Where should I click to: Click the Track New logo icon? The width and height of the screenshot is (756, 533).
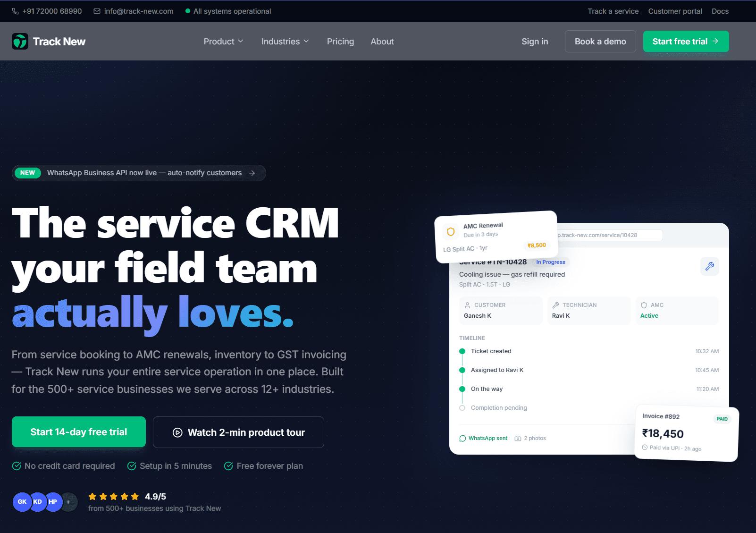pos(20,42)
